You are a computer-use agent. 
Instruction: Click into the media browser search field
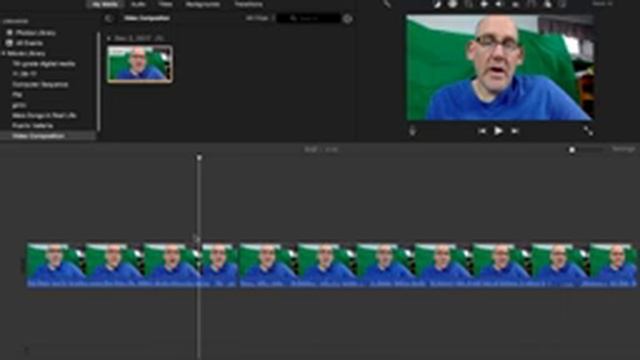(309, 18)
